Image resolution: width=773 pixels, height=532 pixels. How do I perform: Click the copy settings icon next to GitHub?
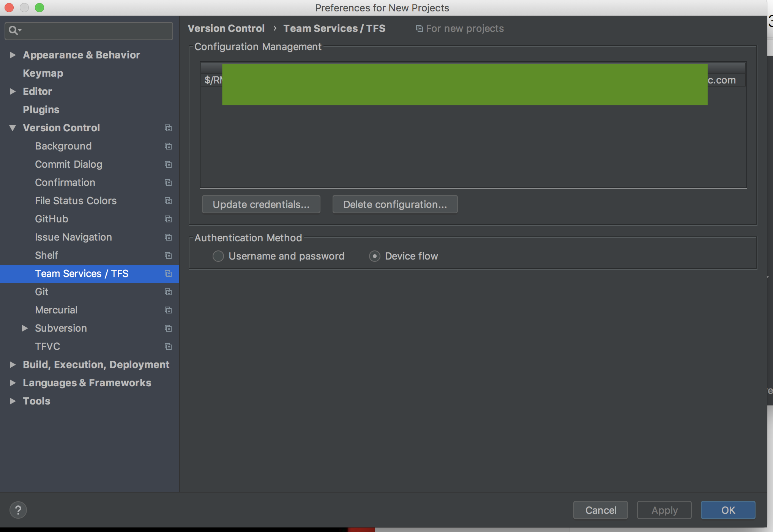(168, 219)
